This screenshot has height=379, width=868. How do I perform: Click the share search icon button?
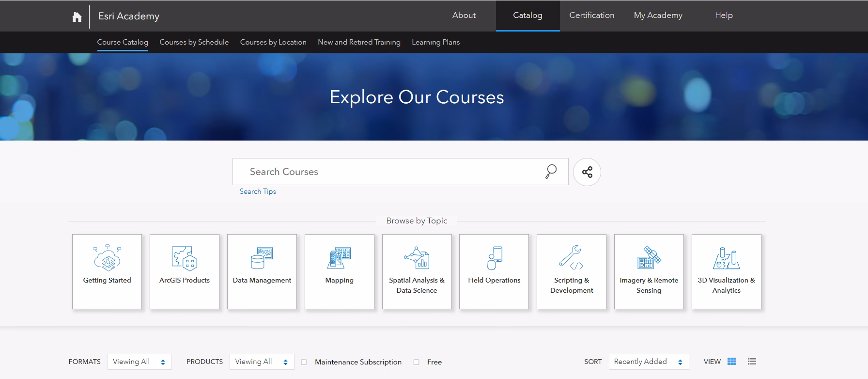tap(587, 172)
